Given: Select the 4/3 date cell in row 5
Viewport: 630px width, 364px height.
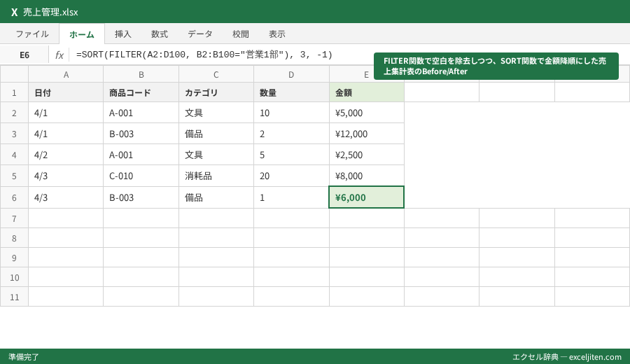Looking at the screenshot, I should coord(66,176).
